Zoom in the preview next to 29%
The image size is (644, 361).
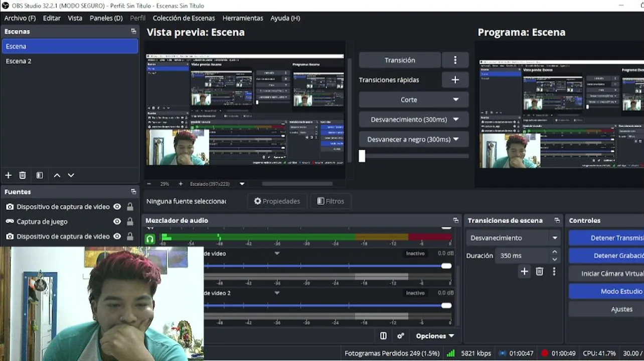[x=181, y=184]
